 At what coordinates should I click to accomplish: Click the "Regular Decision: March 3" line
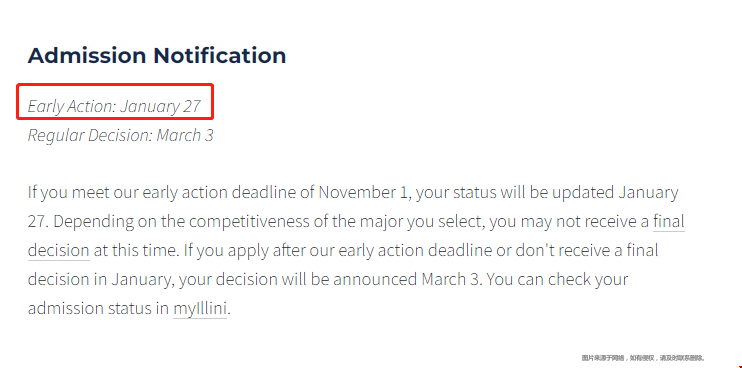121,135
